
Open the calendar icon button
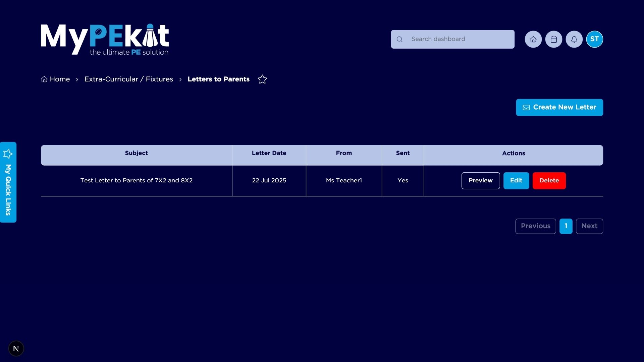(x=553, y=39)
